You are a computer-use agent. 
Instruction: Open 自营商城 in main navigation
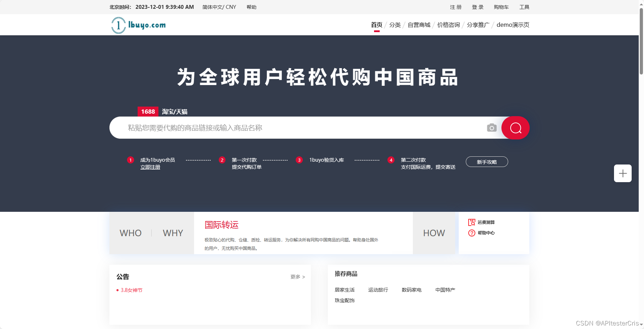point(419,25)
